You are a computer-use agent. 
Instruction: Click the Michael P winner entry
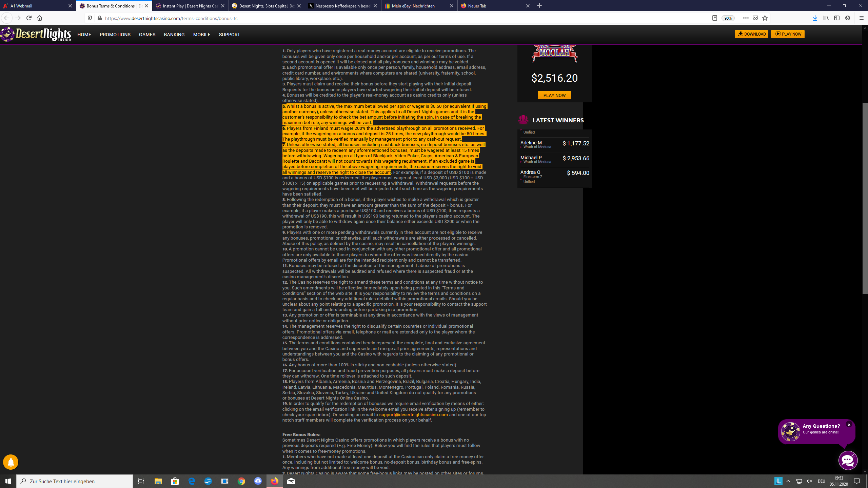click(555, 159)
